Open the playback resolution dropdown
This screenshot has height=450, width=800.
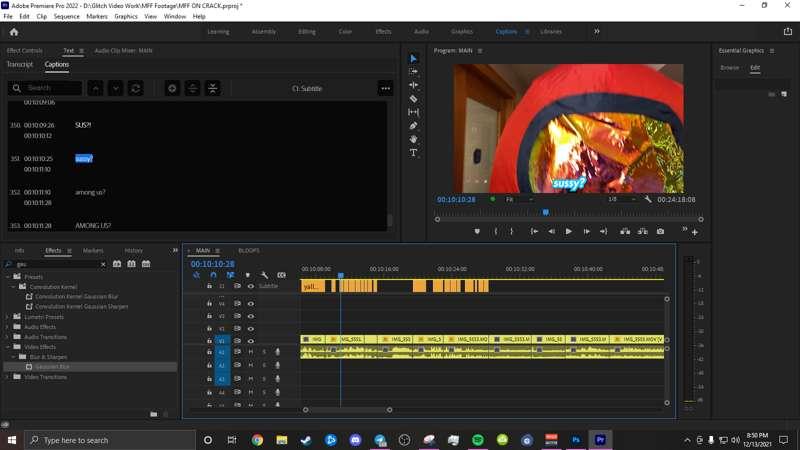click(621, 199)
